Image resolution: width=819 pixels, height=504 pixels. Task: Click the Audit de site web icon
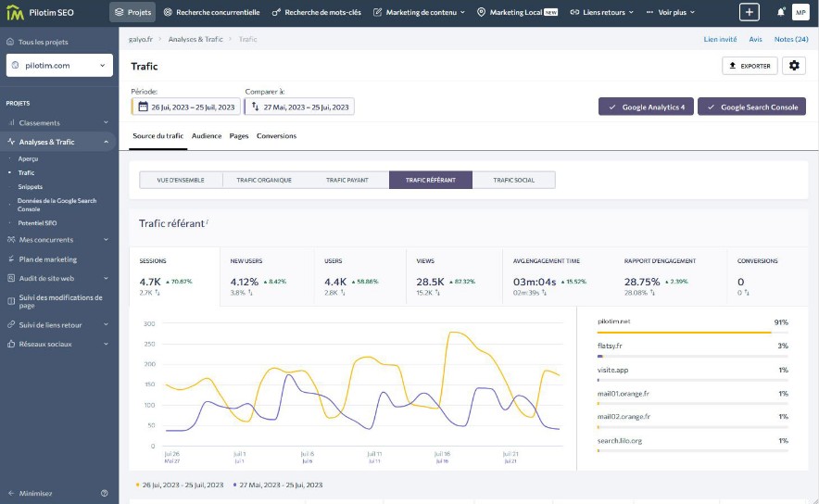coord(11,278)
